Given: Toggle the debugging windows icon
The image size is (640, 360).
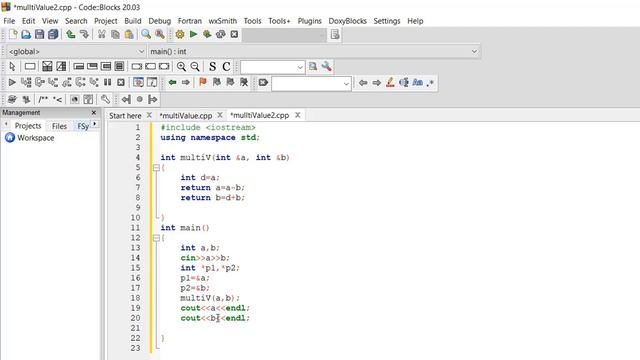Looking at the screenshot, I should coord(138,82).
